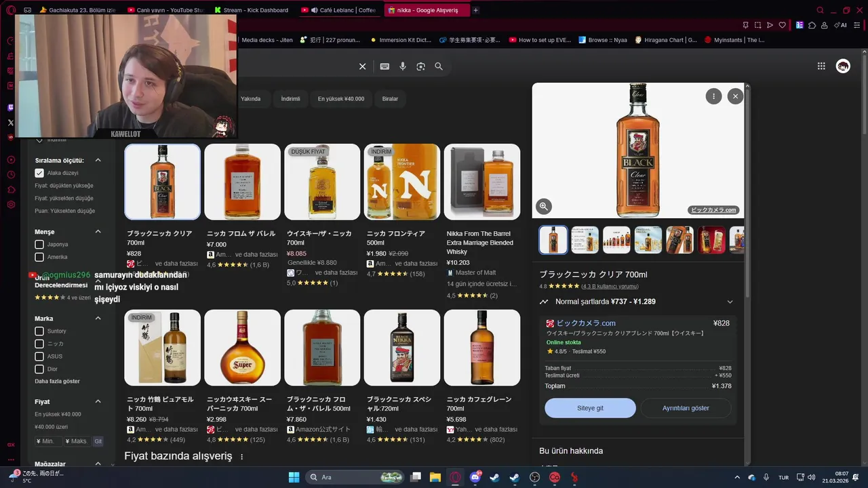The image size is (868, 488).
Task: Search by image with the lens icon
Action: pyautogui.click(x=420, y=66)
